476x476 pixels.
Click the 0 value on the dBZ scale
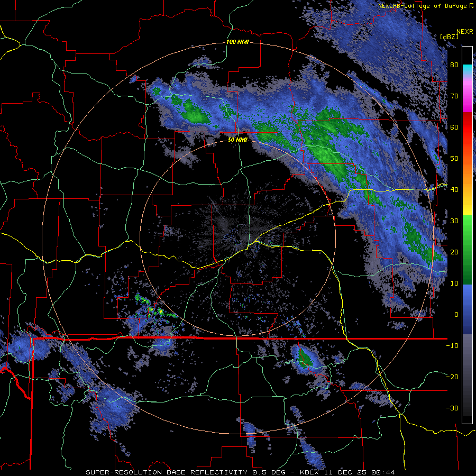click(x=456, y=315)
